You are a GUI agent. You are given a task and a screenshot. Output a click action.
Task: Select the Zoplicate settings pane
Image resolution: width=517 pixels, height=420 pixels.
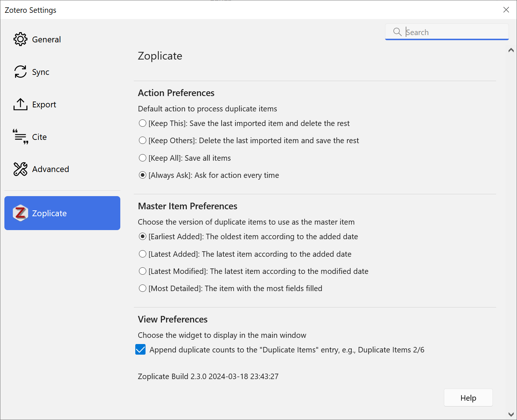point(62,213)
